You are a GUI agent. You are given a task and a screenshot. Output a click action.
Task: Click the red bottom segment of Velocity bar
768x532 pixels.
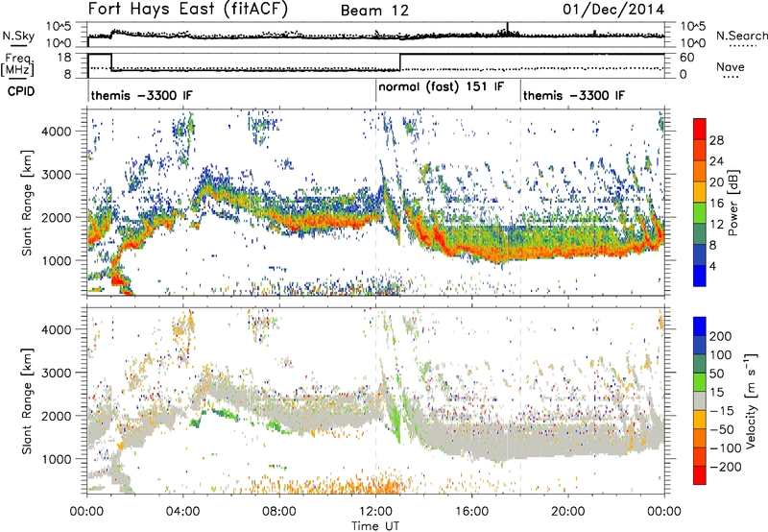click(x=700, y=475)
